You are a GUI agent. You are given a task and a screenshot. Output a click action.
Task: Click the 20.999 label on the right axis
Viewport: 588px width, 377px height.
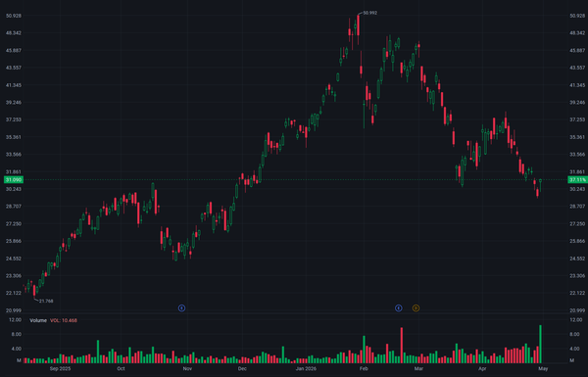tap(577, 310)
